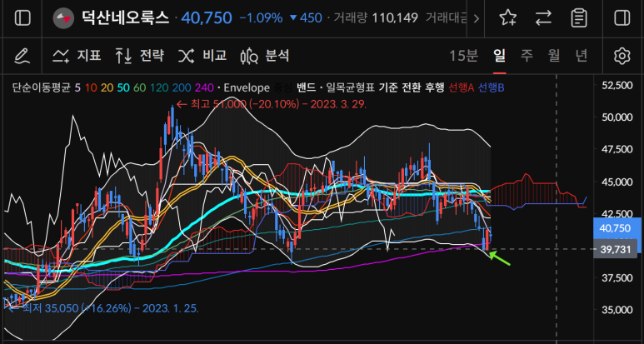
Task: Select the 20 moving average period
Action: tap(107, 87)
